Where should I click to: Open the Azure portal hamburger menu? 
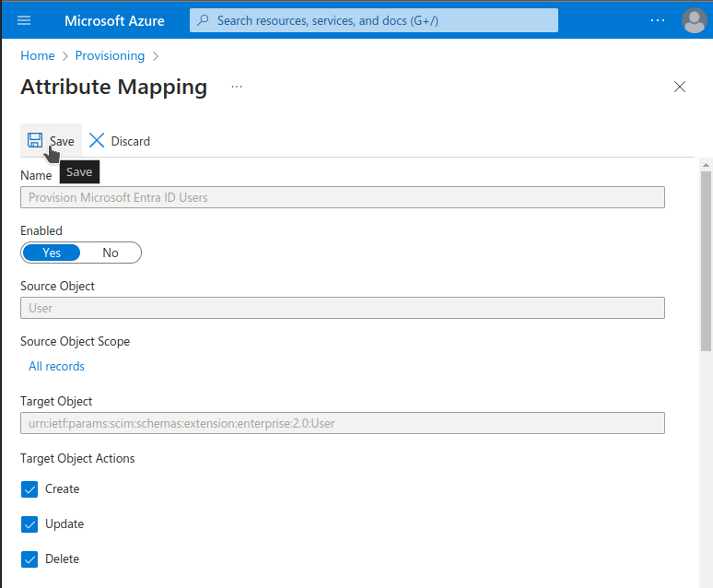coord(24,20)
